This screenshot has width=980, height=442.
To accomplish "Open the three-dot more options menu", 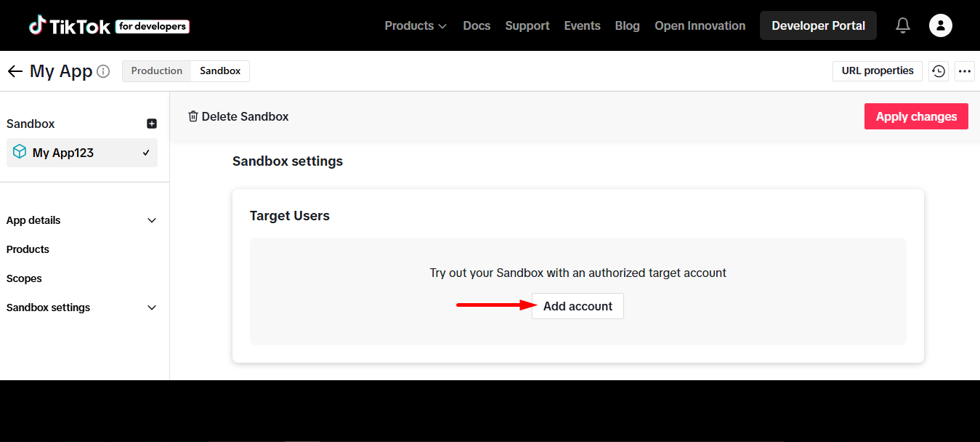I will [965, 71].
